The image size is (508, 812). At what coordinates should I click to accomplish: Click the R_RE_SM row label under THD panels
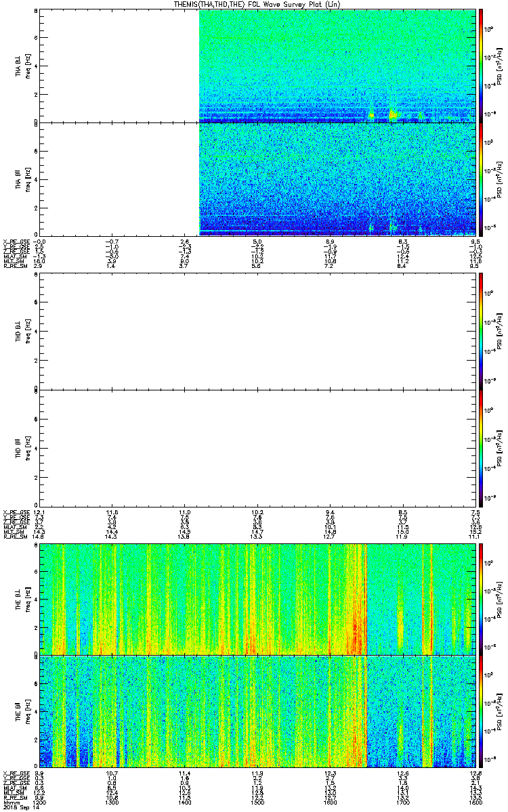(x=14, y=537)
